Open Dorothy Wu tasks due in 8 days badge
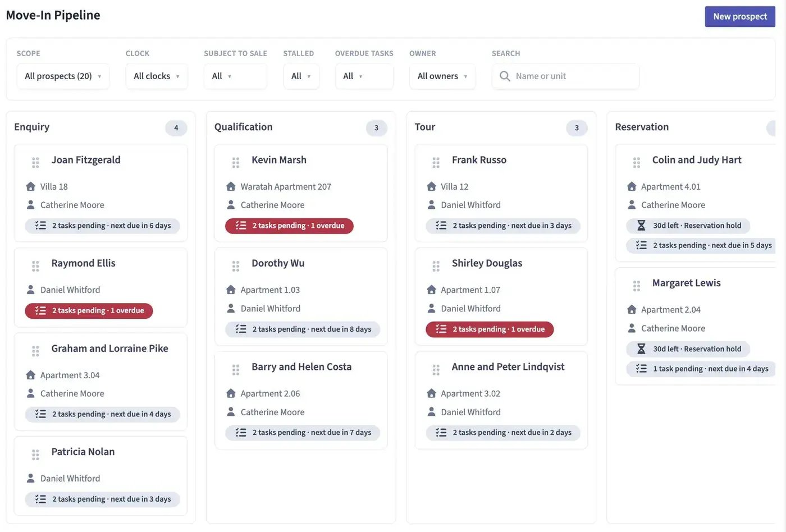Image resolution: width=786 pixels, height=532 pixels. [x=303, y=329]
